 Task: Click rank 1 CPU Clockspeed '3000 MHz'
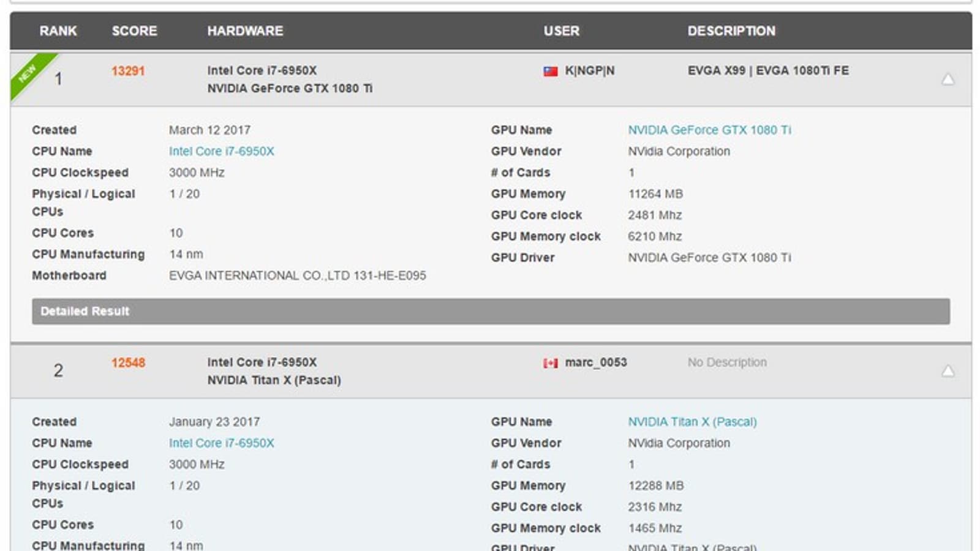tap(197, 173)
